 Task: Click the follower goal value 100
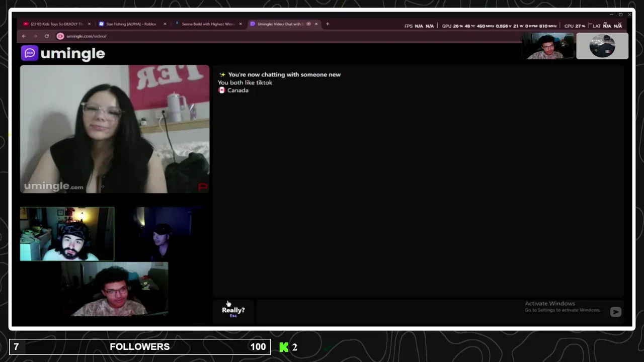click(258, 347)
